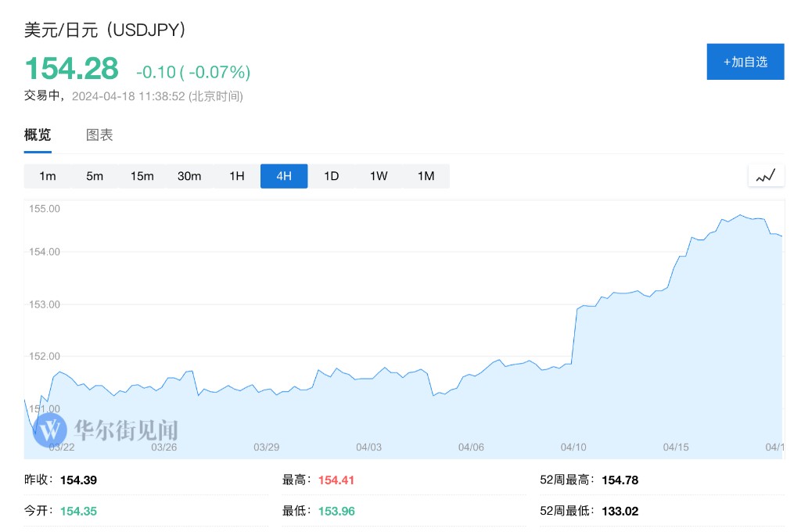Switch to the 图表 tab

tap(99, 135)
